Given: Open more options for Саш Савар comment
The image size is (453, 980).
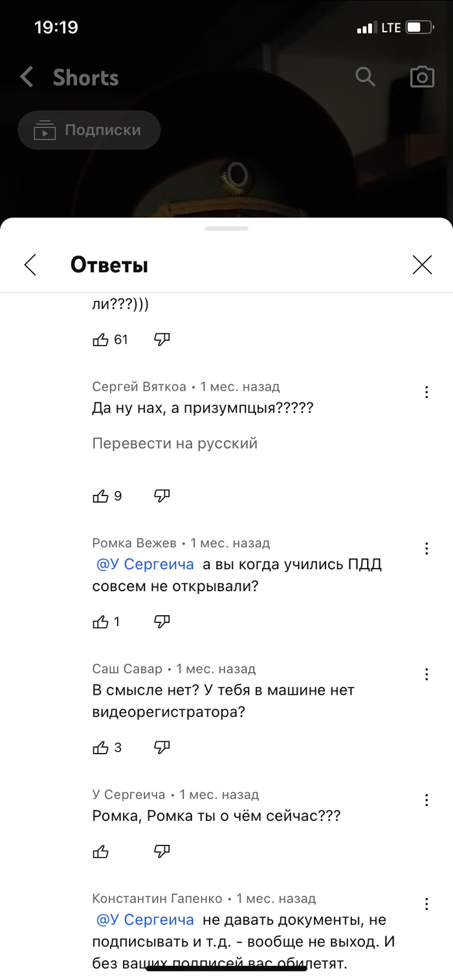Looking at the screenshot, I should click(426, 674).
